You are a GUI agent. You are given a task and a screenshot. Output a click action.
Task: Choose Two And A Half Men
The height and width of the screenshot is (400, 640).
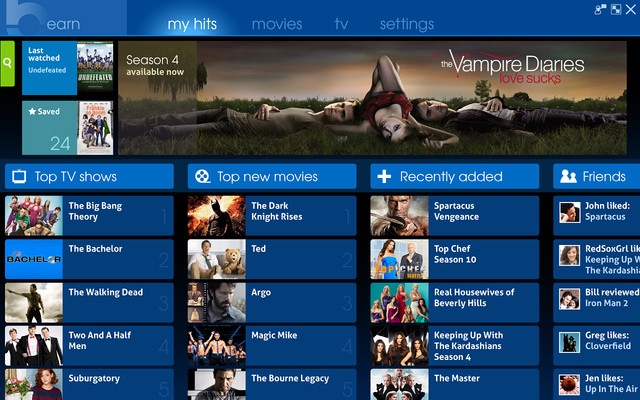89,346
